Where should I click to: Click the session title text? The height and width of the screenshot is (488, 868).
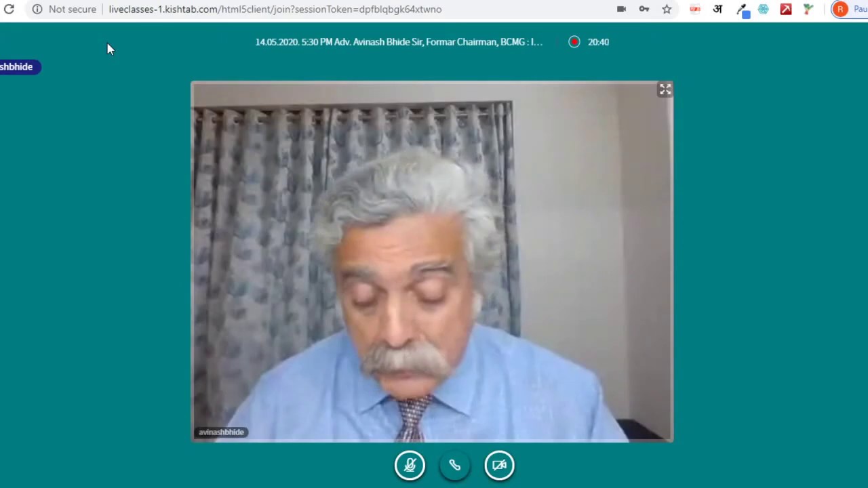[x=399, y=42]
